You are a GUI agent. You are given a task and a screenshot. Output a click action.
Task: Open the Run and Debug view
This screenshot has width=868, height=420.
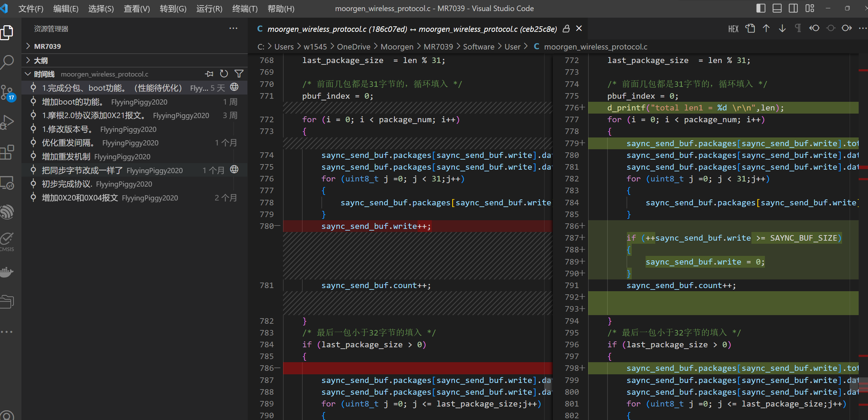(7, 122)
